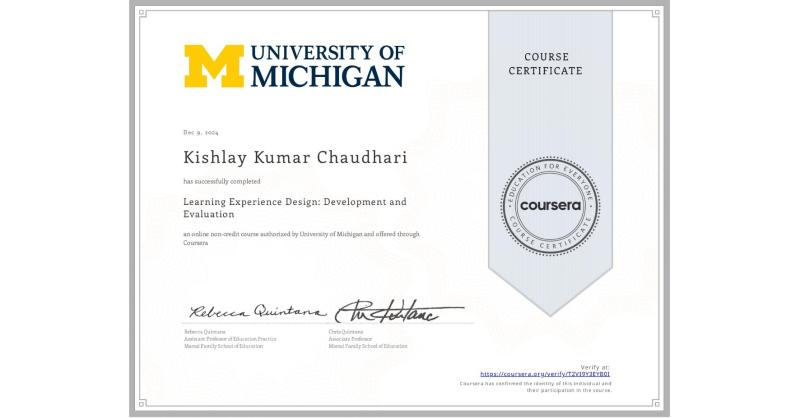Image resolution: width=800 pixels, height=418 pixels.
Task: Click the second handwritten signature (Chris Quintana)
Action: pos(398,311)
